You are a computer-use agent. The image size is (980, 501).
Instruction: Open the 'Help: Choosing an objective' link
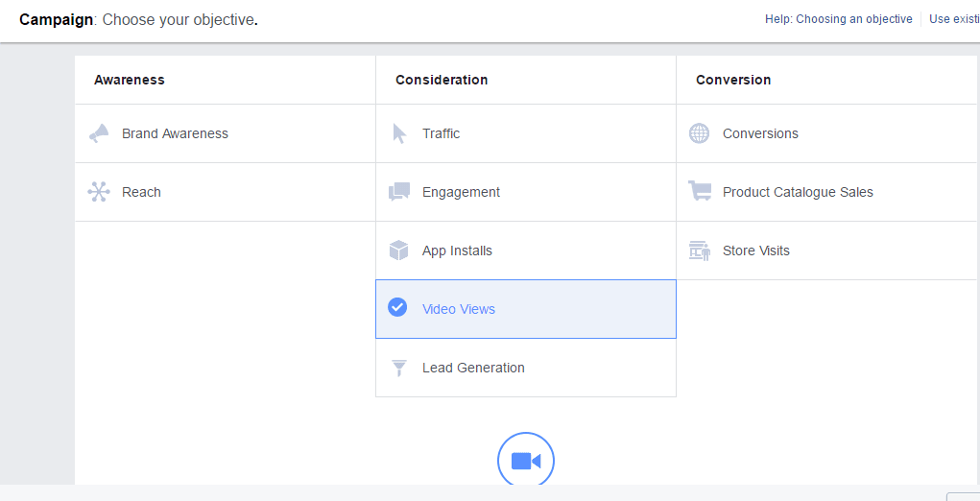pyautogui.click(x=838, y=19)
